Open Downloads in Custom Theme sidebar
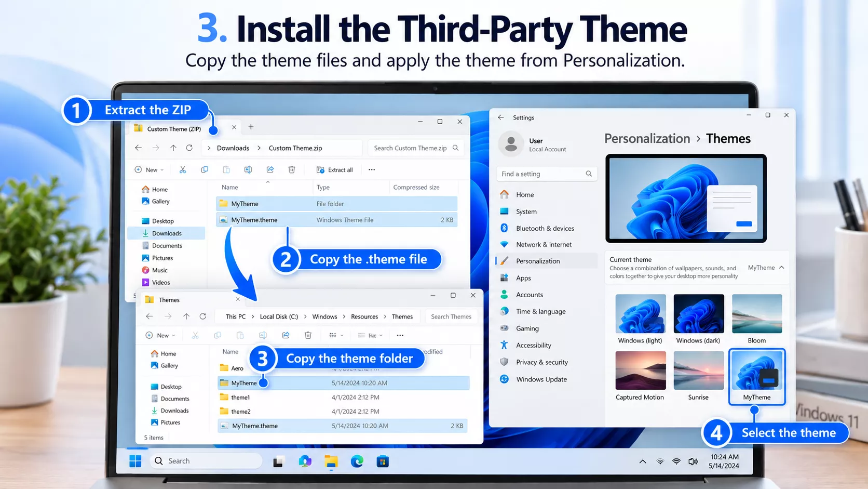 pos(166,233)
